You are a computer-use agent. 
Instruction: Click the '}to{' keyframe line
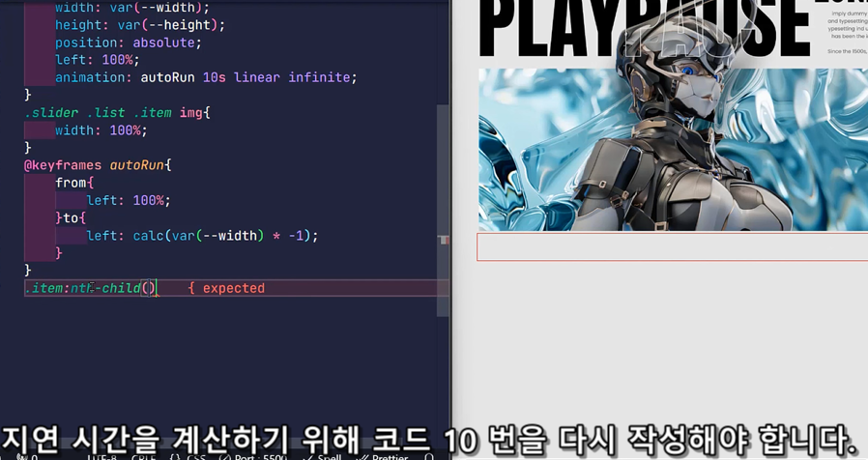[x=71, y=218]
